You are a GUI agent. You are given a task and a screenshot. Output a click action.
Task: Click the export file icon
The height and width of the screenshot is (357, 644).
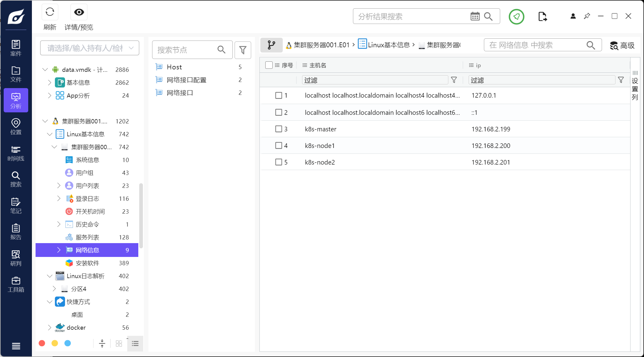click(x=542, y=17)
